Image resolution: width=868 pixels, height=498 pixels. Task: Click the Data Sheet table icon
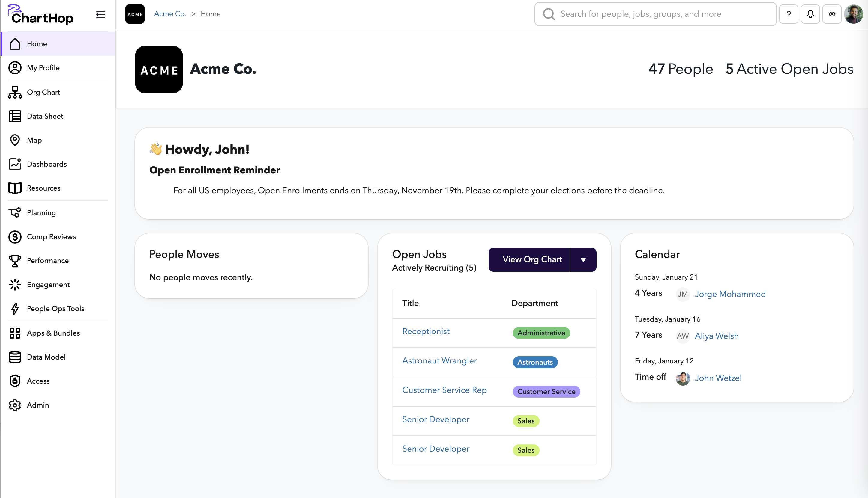pos(15,116)
